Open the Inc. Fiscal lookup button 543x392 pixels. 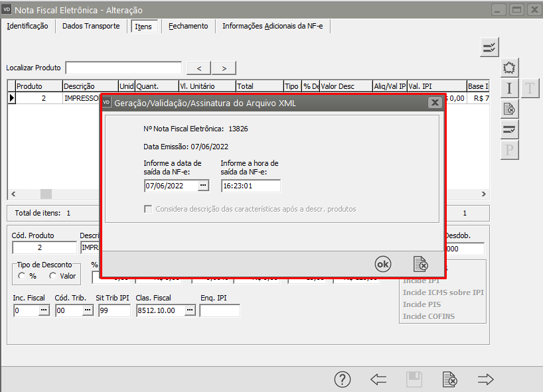pos(44,310)
